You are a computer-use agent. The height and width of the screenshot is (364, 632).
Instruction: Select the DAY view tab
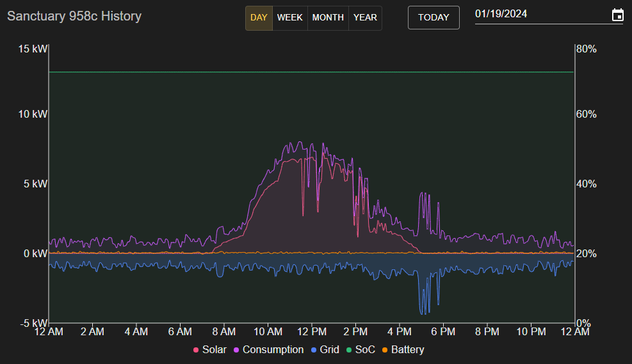(259, 18)
